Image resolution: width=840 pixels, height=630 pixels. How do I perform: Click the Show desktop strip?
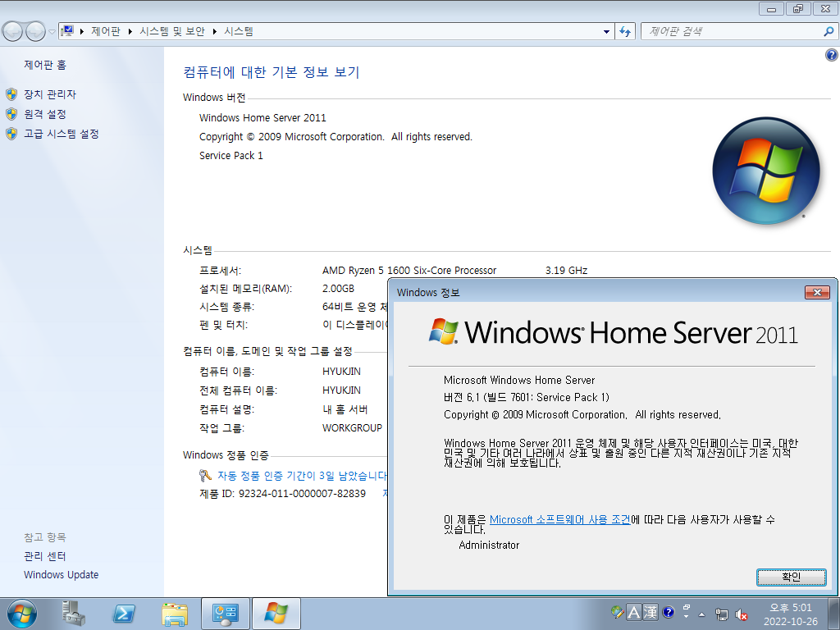(x=835, y=614)
